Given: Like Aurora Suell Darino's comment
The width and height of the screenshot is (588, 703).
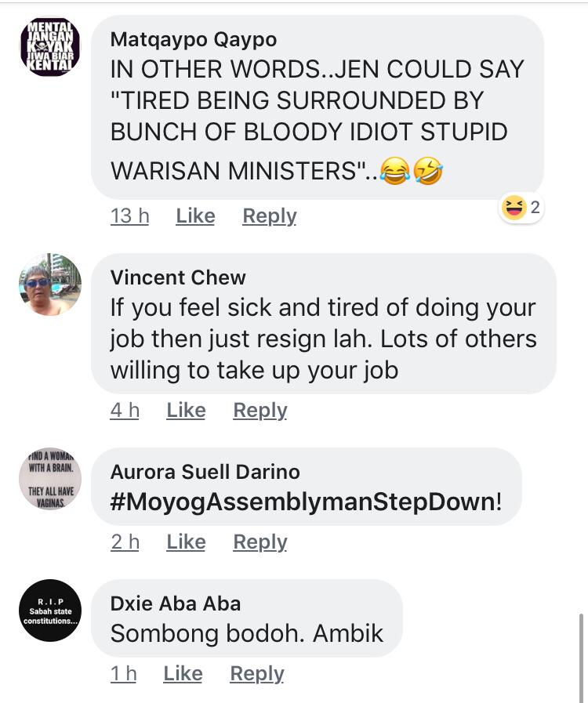Looking at the screenshot, I should (x=186, y=542).
